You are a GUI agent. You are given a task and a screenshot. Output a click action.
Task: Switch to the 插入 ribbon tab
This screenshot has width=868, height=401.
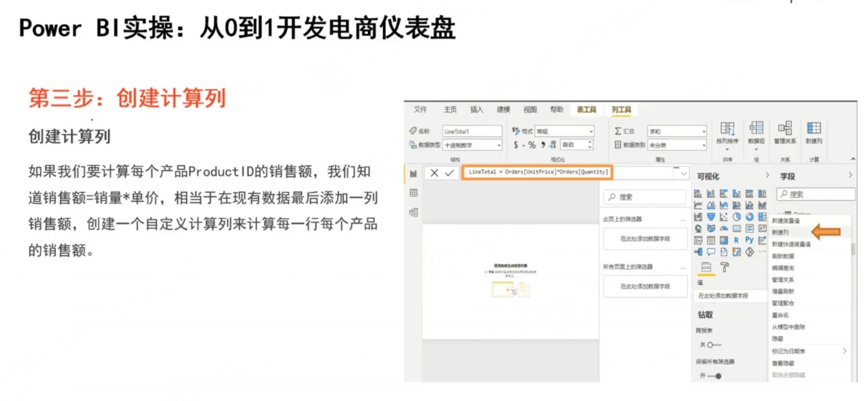tap(476, 109)
